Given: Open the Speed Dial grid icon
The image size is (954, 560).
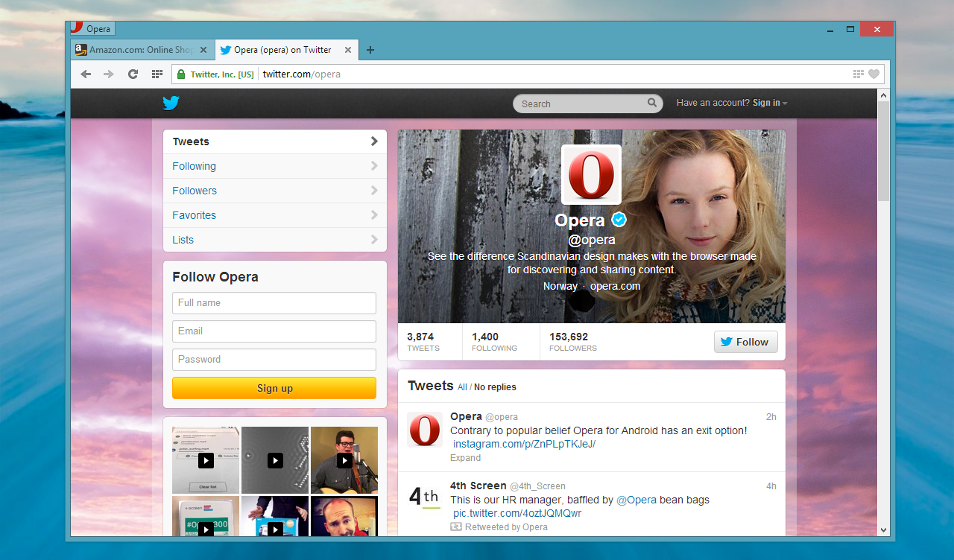Looking at the screenshot, I should pos(157,74).
